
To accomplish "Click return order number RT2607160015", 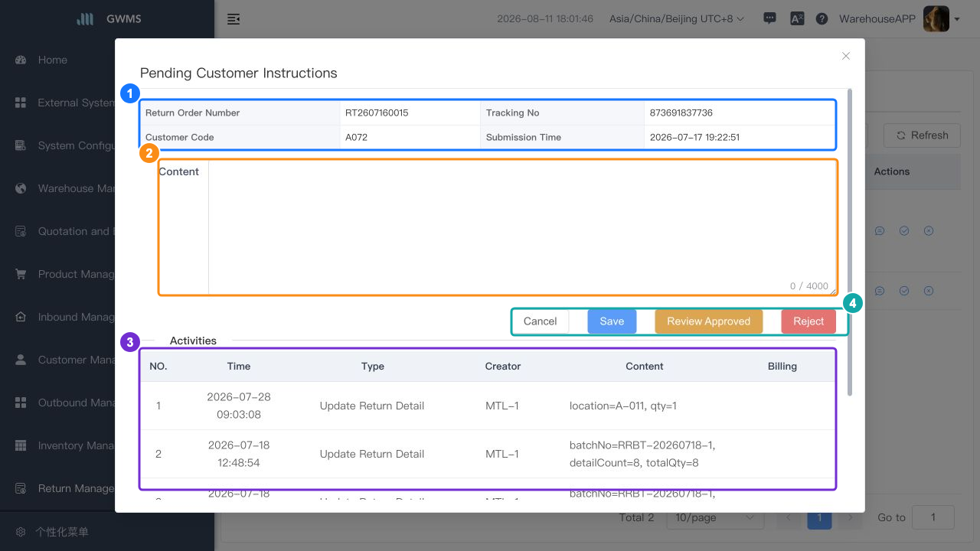I will point(377,112).
